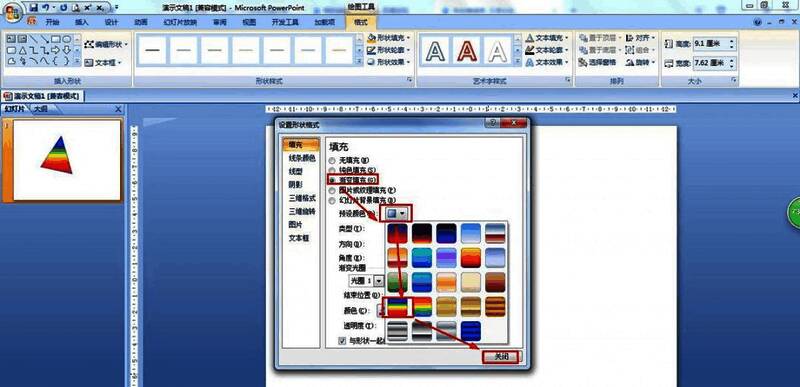This screenshot has width=800, height=387.
Task: Select Solid fill (纯色填充) radio button
Action: [x=332, y=170]
